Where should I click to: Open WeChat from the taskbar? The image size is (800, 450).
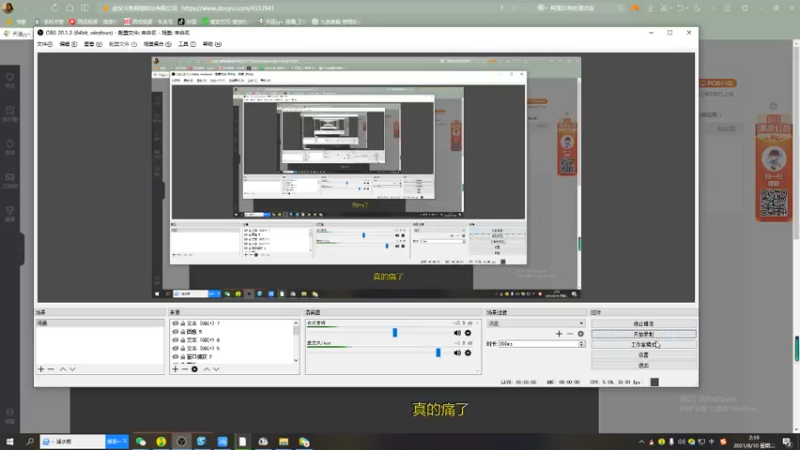tap(140, 441)
